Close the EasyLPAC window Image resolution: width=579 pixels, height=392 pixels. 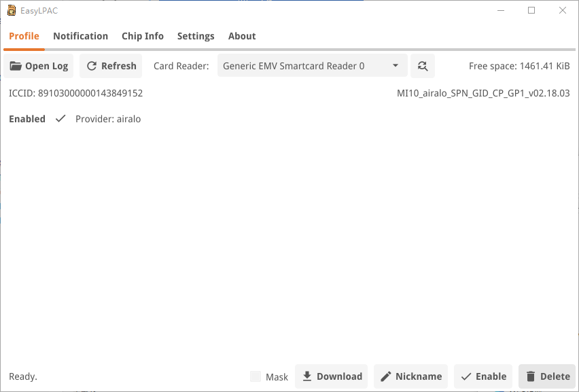coord(563,10)
